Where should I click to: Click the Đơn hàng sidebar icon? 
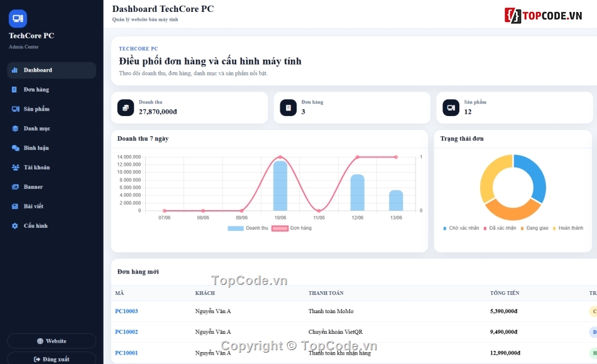point(14,89)
